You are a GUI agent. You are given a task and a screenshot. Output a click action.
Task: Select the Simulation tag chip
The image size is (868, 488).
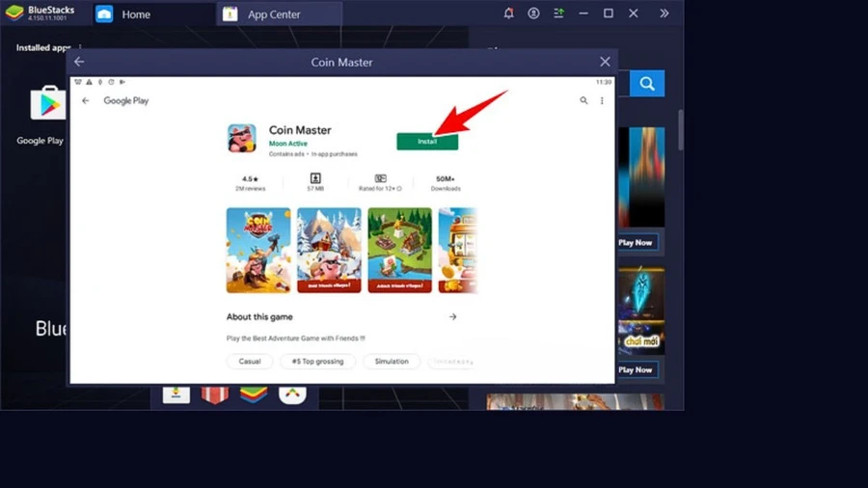(392, 362)
